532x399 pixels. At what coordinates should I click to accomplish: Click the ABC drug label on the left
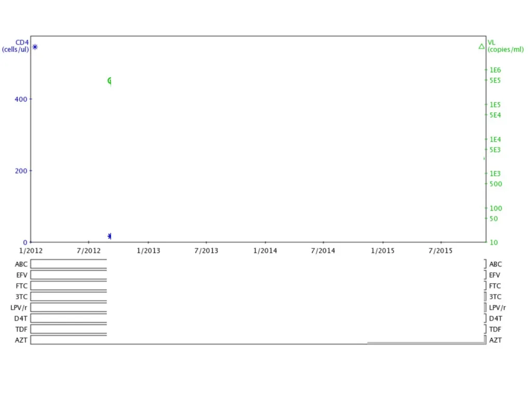click(x=21, y=264)
